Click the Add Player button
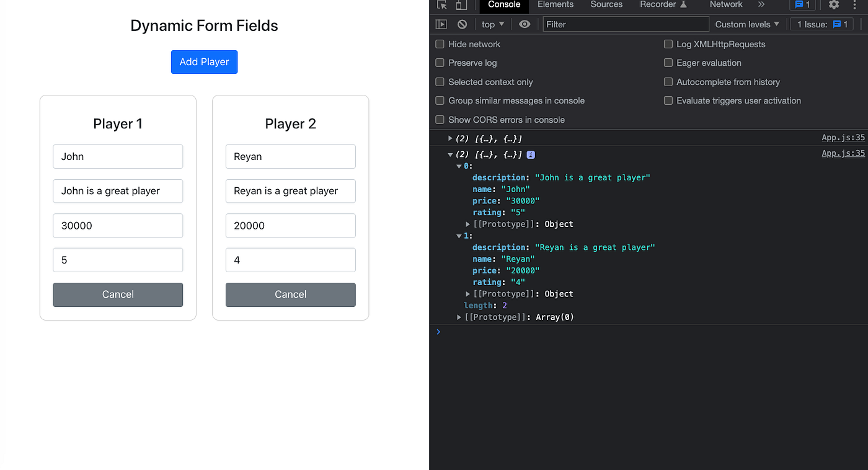The height and width of the screenshot is (470, 868). pos(204,62)
